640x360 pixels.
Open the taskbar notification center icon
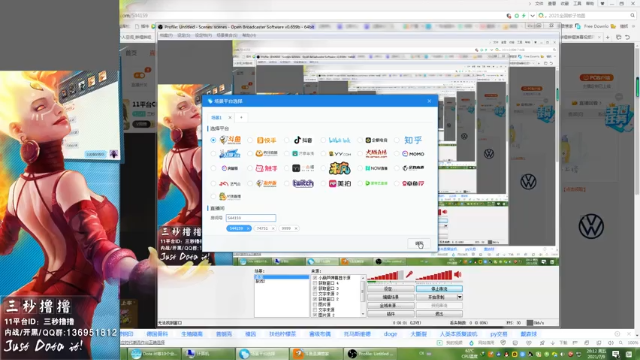(616, 354)
